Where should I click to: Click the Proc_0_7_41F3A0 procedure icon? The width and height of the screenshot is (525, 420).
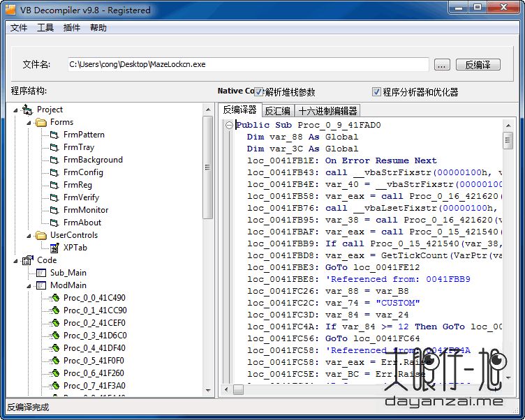point(55,386)
